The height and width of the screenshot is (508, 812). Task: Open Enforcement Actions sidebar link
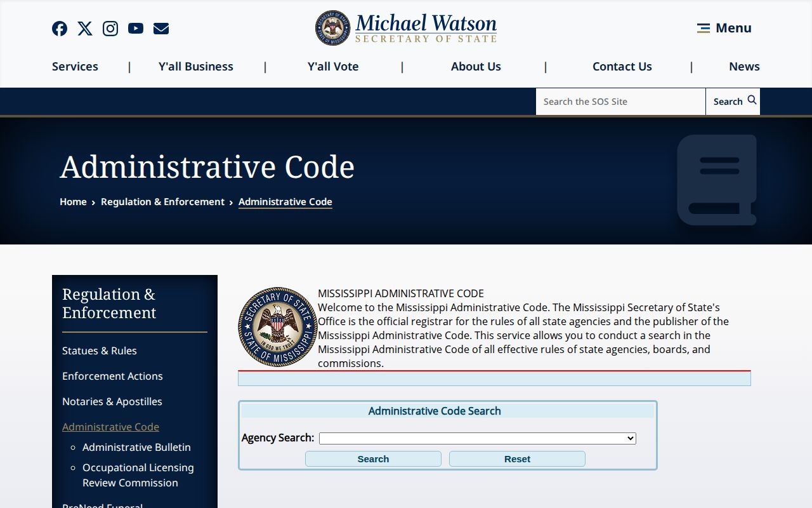[x=112, y=376]
